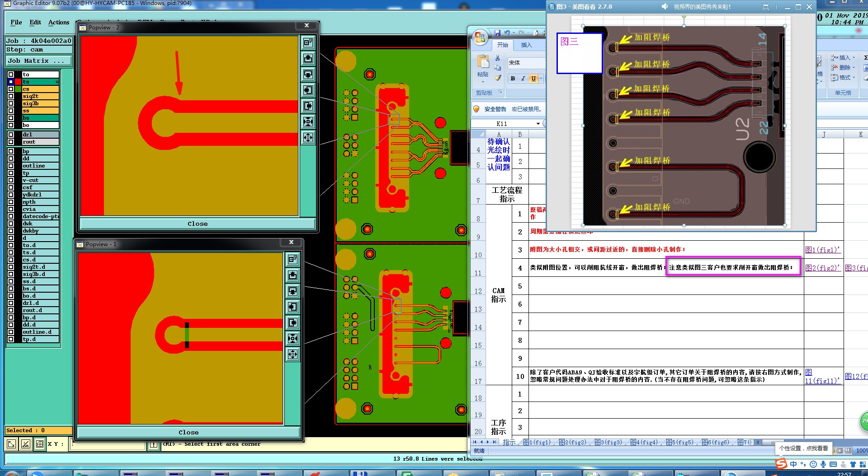This screenshot has width=868, height=476.
Task: Open the 删除 cells dropdown
Action: (x=843, y=68)
